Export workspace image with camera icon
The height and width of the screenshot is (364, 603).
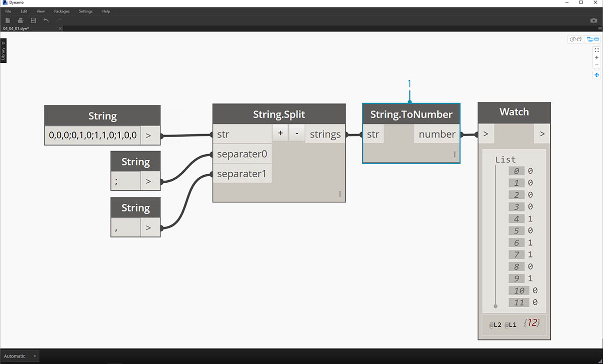point(593,21)
